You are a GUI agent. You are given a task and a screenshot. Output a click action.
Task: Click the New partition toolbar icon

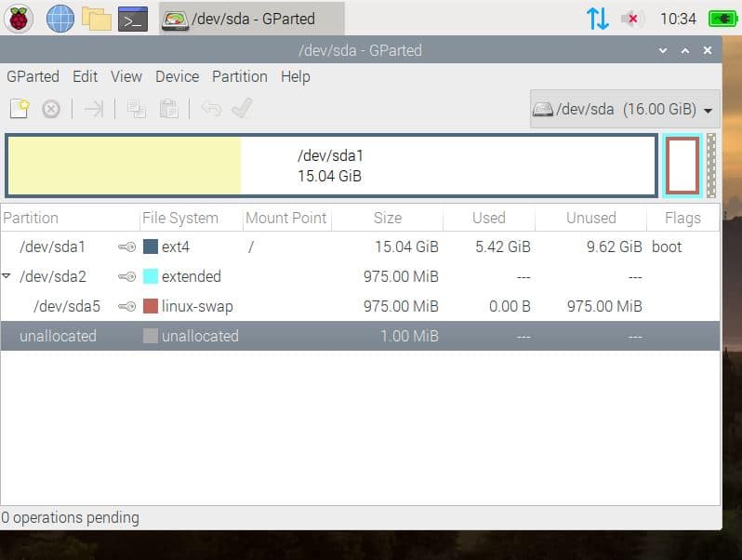(20, 109)
